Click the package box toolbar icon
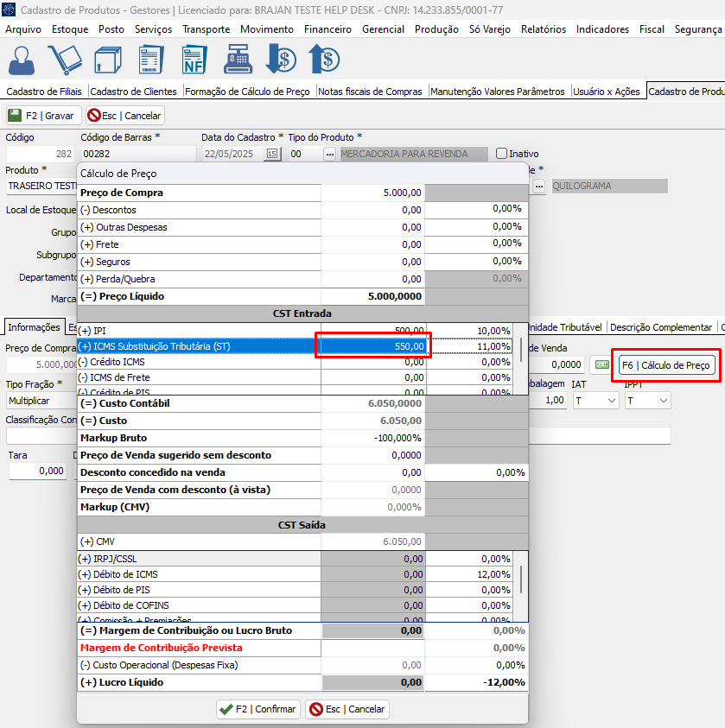Image resolution: width=725 pixels, height=728 pixels. point(107,60)
